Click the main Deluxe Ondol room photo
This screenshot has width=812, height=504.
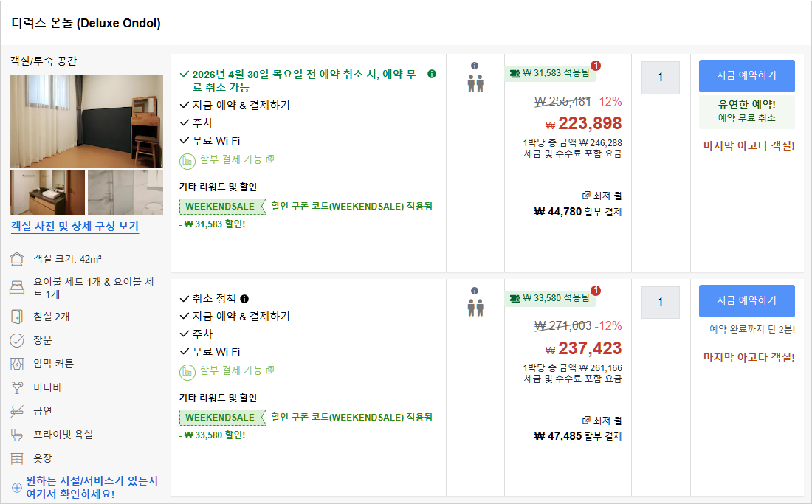click(86, 120)
